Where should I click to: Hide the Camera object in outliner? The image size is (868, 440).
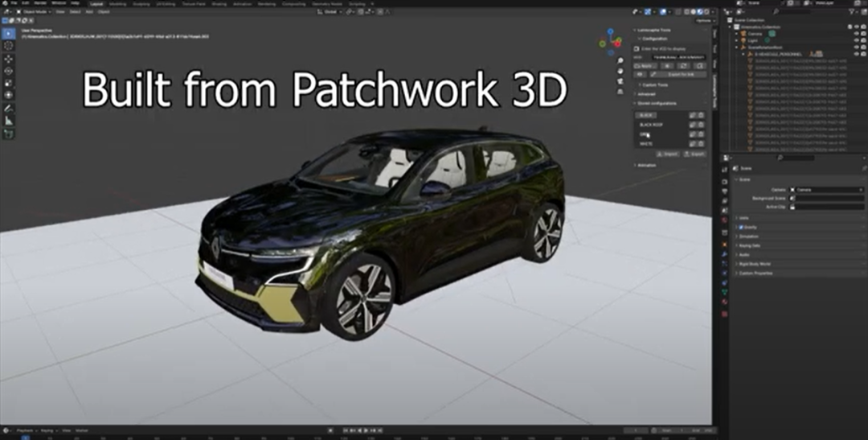[x=857, y=33]
